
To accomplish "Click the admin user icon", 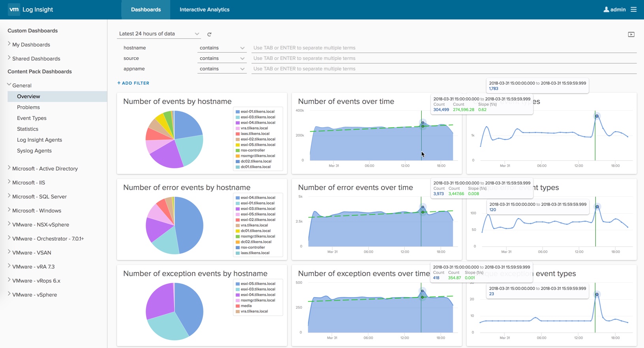I will [x=606, y=9].
